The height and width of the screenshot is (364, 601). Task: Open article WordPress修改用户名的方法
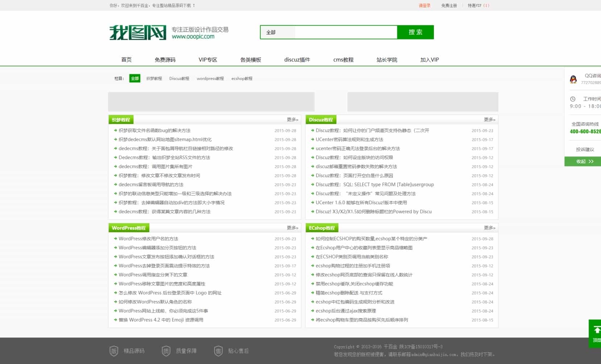point(148,239)
